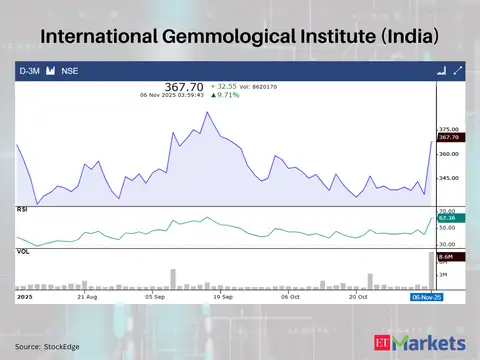Image resolution: width=480 pixels, height=360 pixels.
Task: Select the NSE exchange label
Action: 70,71
